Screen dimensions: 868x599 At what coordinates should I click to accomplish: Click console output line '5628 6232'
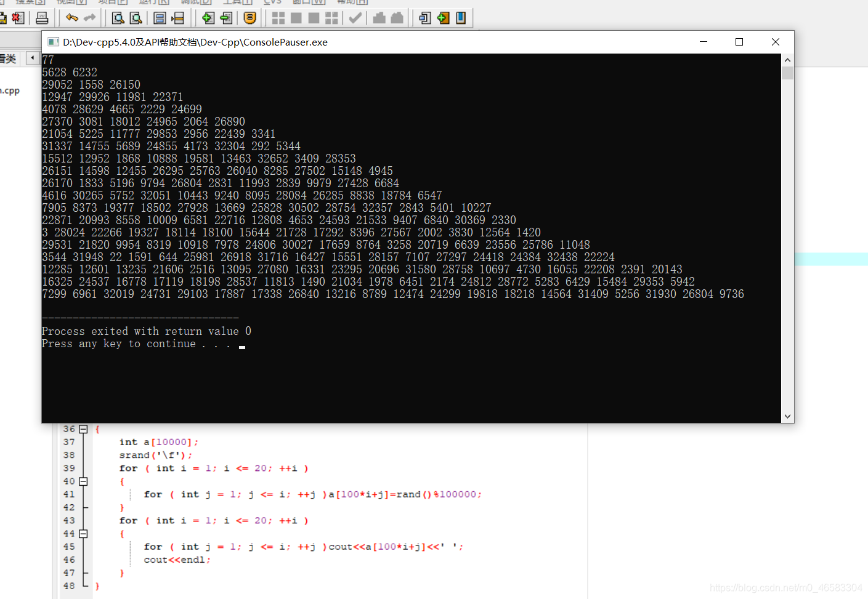(x=70, y=73)
